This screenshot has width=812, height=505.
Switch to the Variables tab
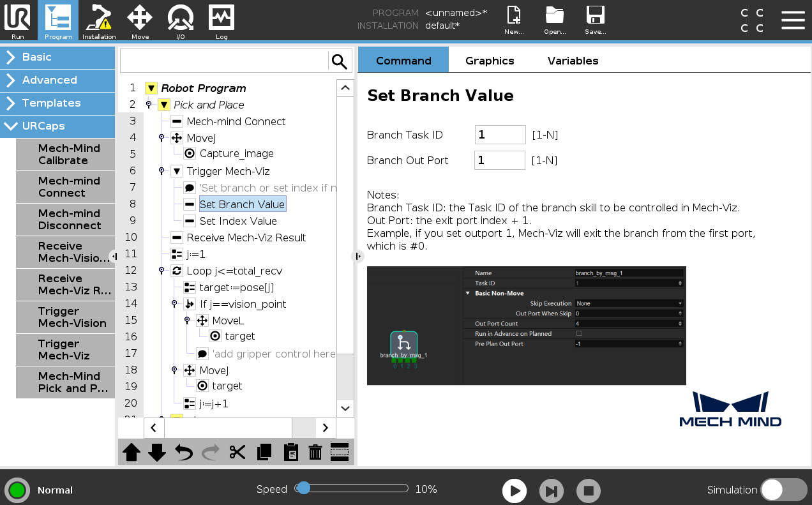click(x=573, y=61)
